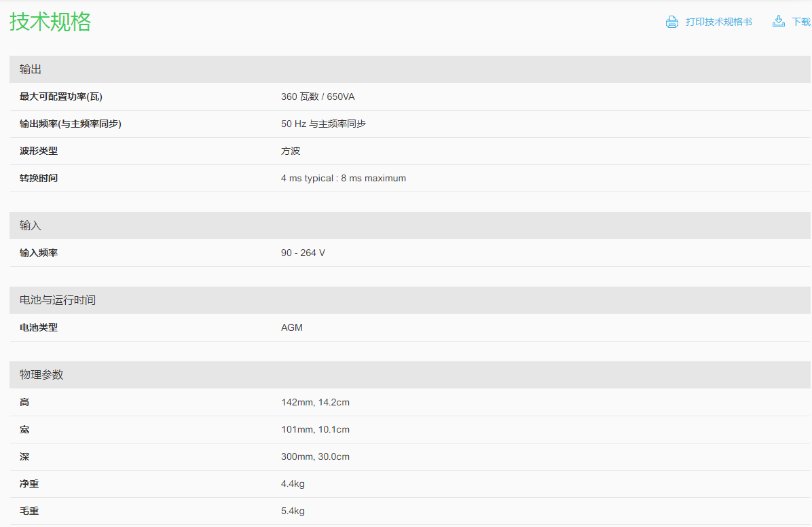This screenshot has height=527, width=812.
Task: Click the 360 瓦数 / 650VA value
Action: (318, 97)
